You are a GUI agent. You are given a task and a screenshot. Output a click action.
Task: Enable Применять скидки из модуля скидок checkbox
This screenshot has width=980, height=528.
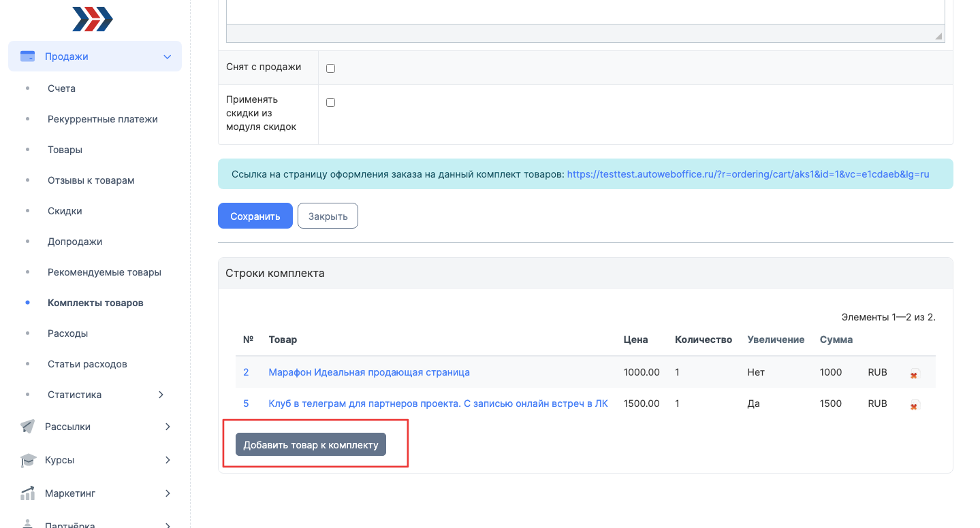(331, 102)
